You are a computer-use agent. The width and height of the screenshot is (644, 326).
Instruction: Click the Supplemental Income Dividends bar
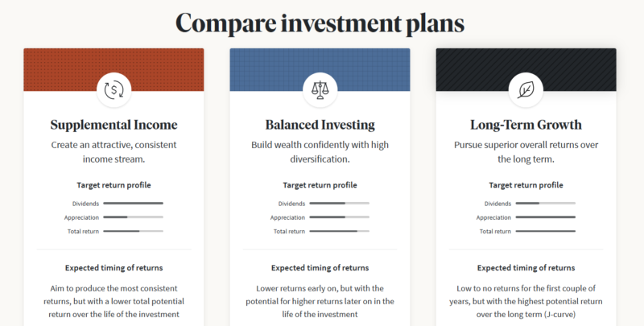[x=133, y=204]
